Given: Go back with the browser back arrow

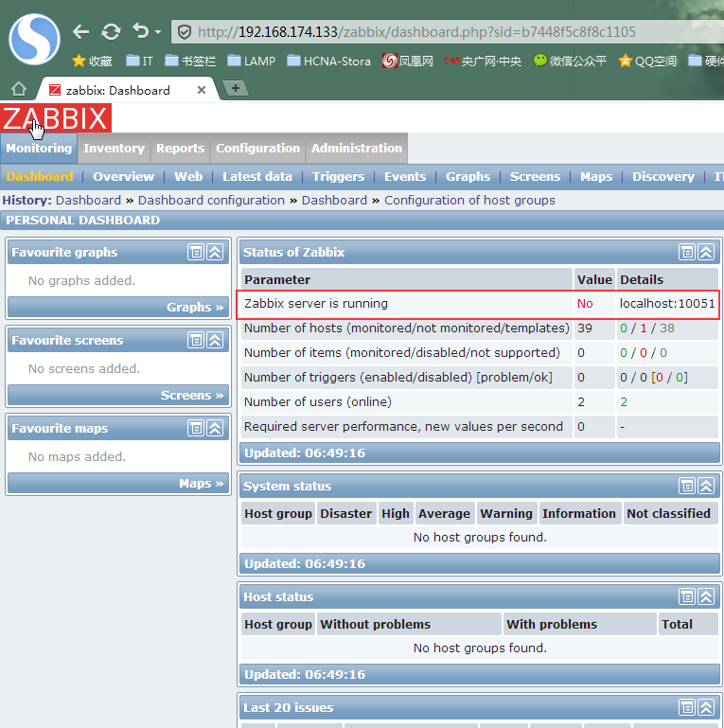Looking at the screenshot, I should (x=81, y=32).
